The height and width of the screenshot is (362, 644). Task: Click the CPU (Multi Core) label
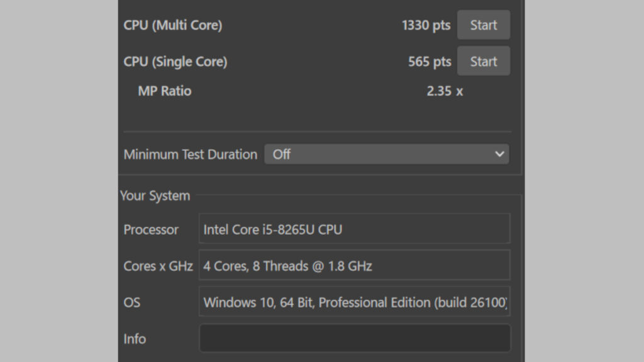(x=172, y=25)
